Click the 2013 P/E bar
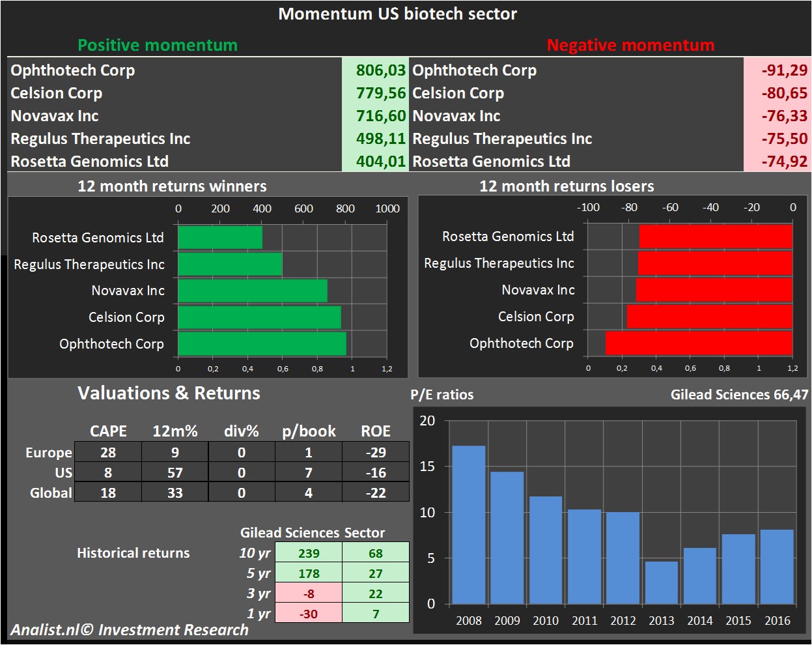 [662, 582]
